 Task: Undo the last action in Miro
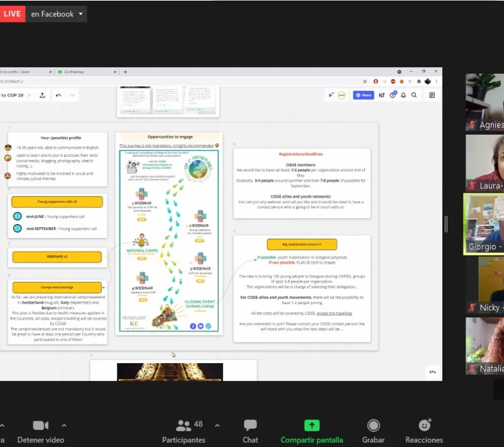point(59,95)
